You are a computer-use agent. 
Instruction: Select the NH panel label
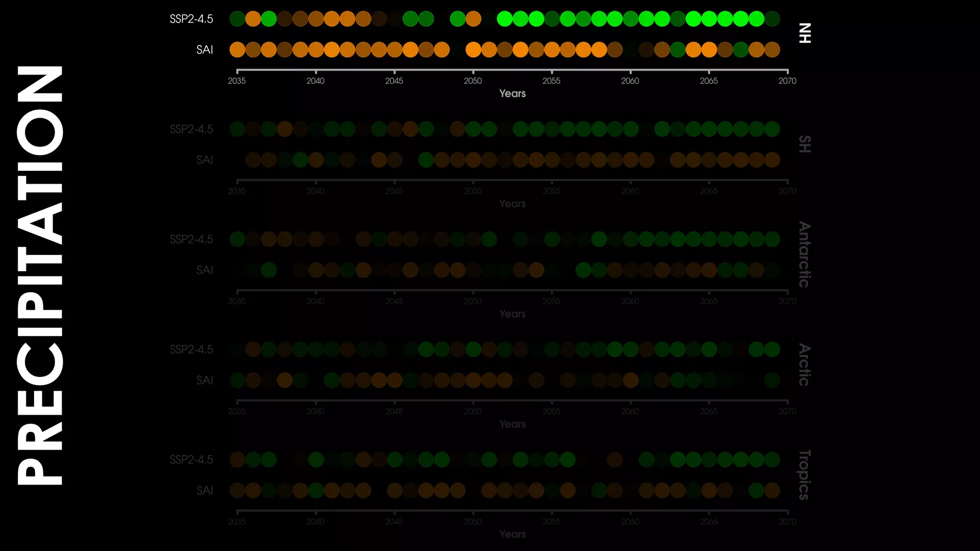point(805,33)
